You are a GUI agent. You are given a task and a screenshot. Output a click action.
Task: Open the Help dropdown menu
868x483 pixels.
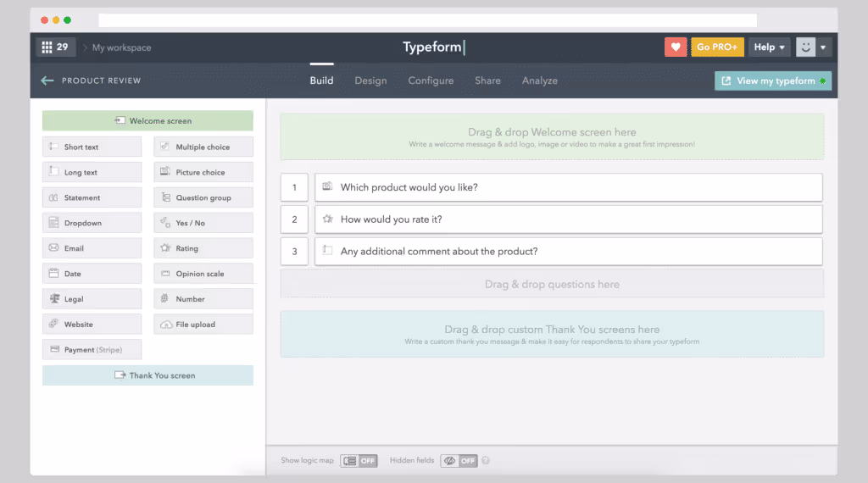click(769, 47)
